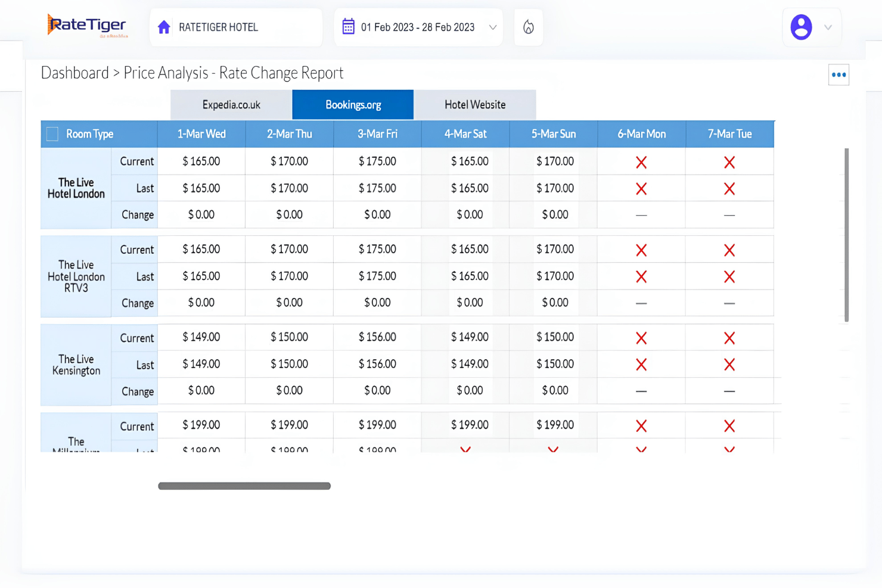Click the 5-Mar $199.00 Current cell

(555, 425)
